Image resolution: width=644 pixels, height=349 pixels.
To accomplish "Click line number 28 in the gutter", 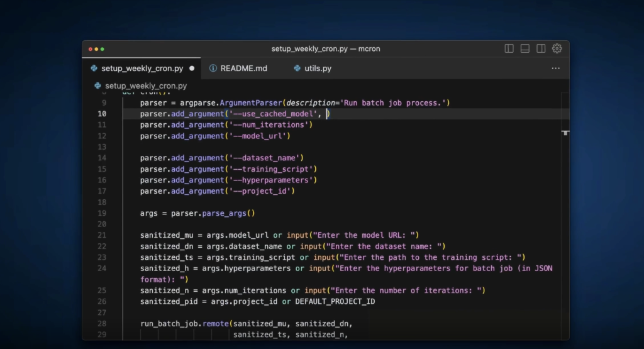I will click(x=102, y=324).
